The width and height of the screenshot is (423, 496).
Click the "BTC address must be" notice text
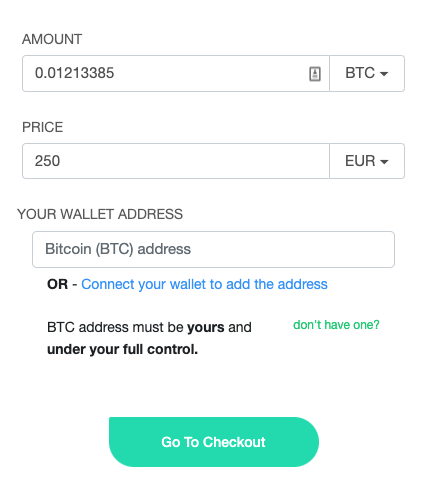coord(115,327)
